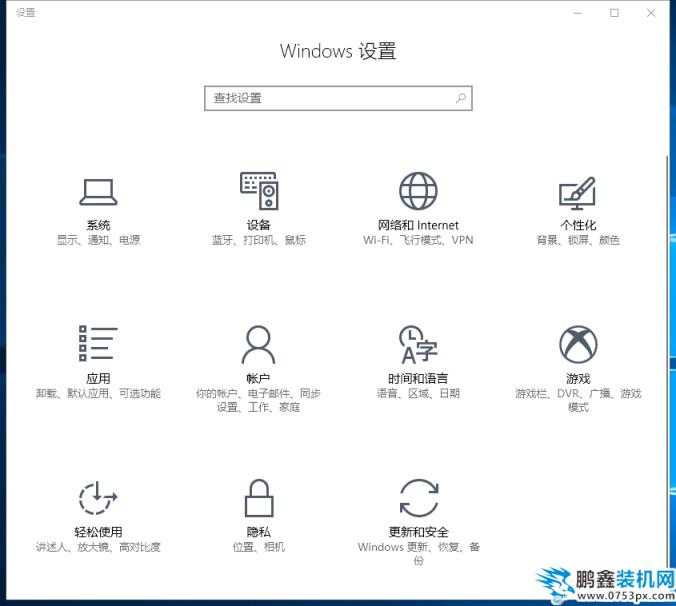Open the 帐户 person icon
This screenshot has height=606, width=676.
(x=258, y=344)
